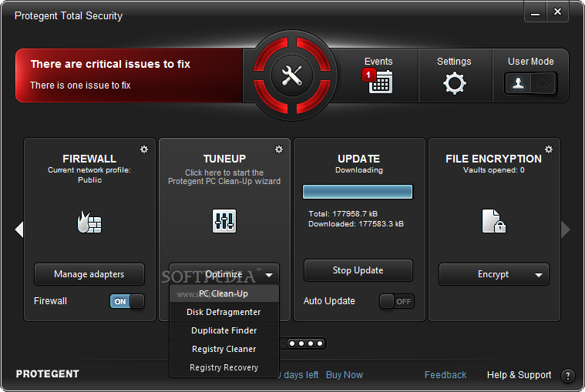Click the firewall flame and wall icon

point(89,222)
